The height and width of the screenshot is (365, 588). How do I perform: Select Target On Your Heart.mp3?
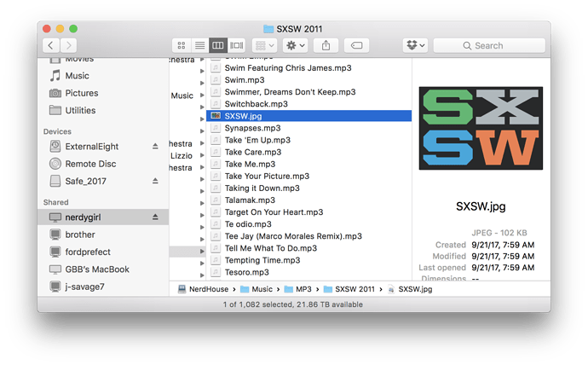[x=309, y=212]
